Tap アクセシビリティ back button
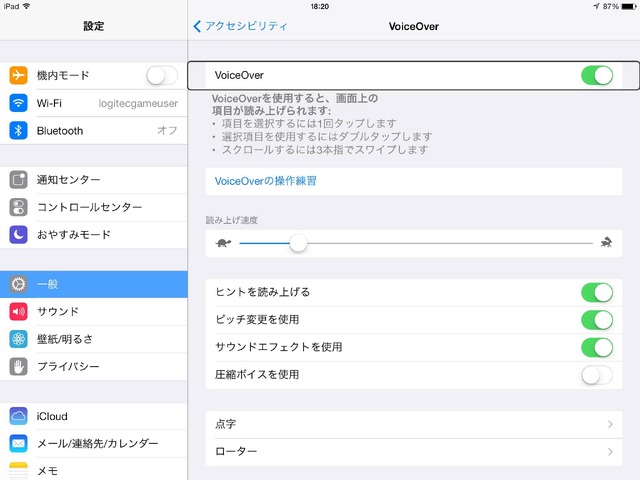Screen dimensions: 640x480 [x=240, y=26]
